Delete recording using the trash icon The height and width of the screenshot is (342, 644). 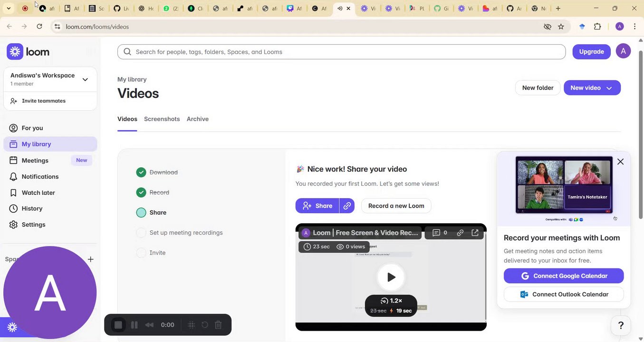tap(218, 325)
